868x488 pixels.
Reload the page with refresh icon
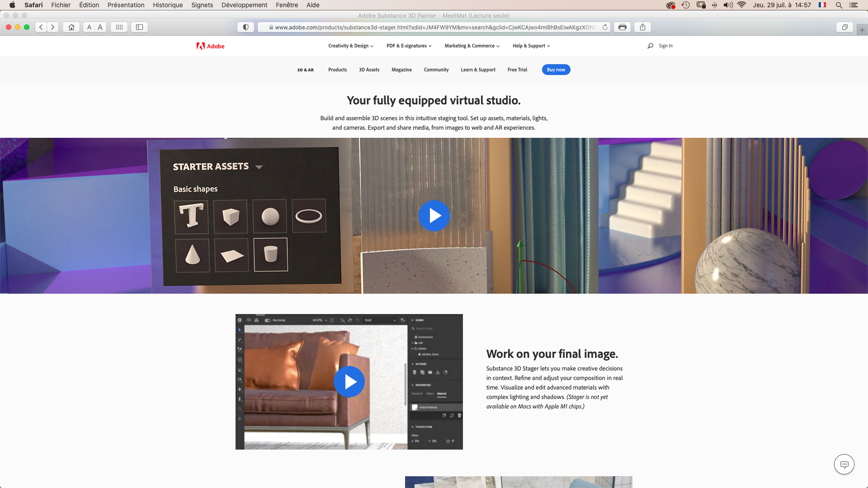[x=605, y=27]
